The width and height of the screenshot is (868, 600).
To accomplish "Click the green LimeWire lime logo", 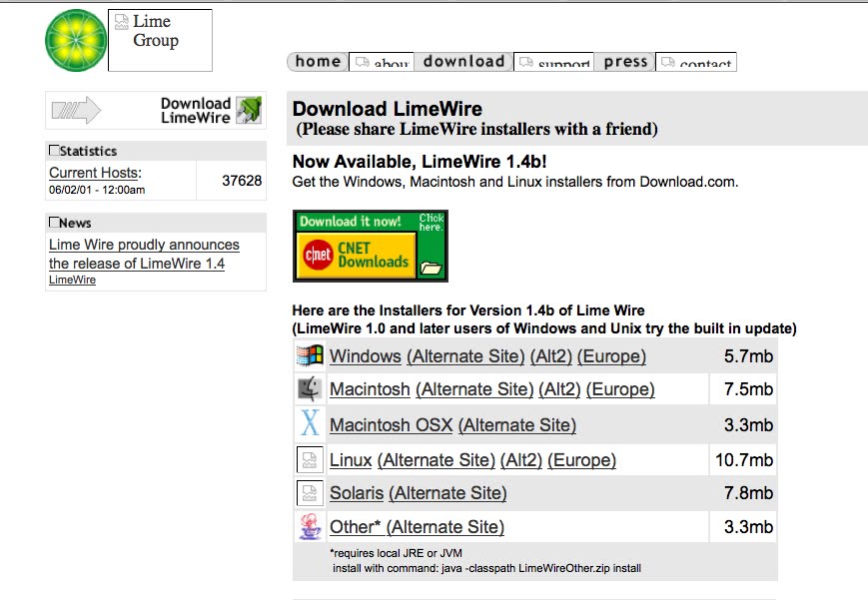I will click(x=76, y=40).
